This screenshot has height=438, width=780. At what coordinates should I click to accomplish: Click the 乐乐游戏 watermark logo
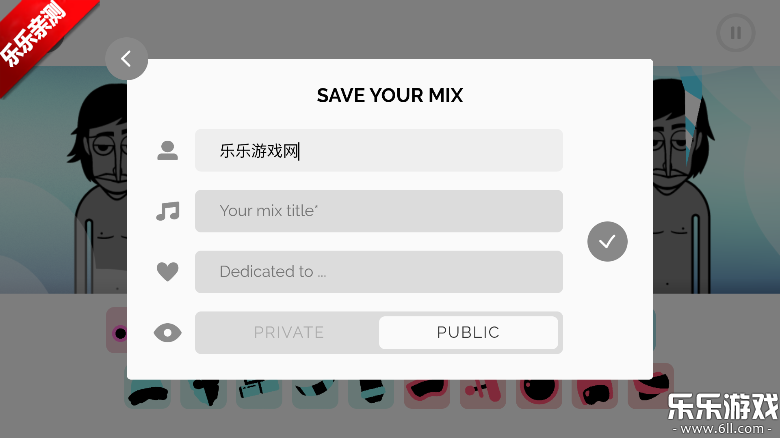722,410
